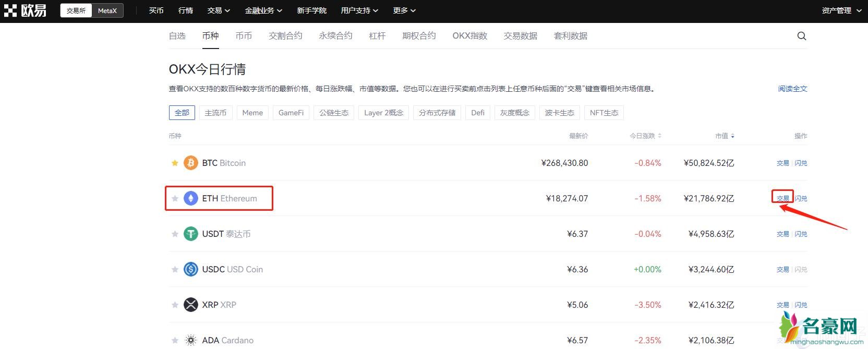Image resolution: width=868 pixels, height=349 pixels.
Task: Expand the 用户支持 dropdown menu
Action: (x=359, y=10)
